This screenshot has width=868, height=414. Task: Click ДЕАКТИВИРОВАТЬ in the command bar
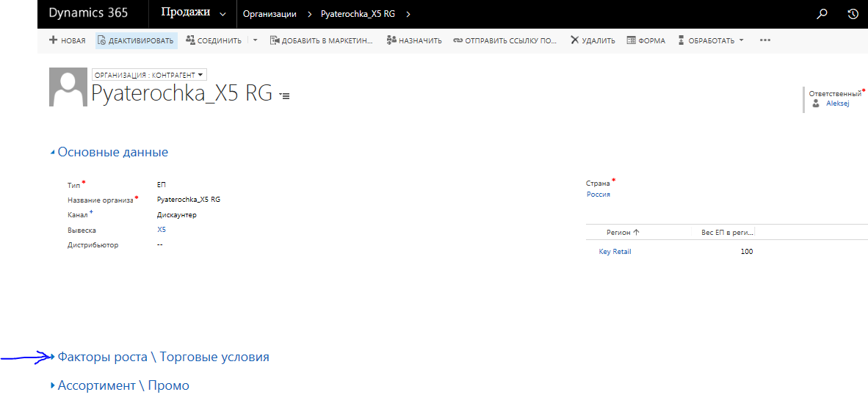(x=136, y=40)
